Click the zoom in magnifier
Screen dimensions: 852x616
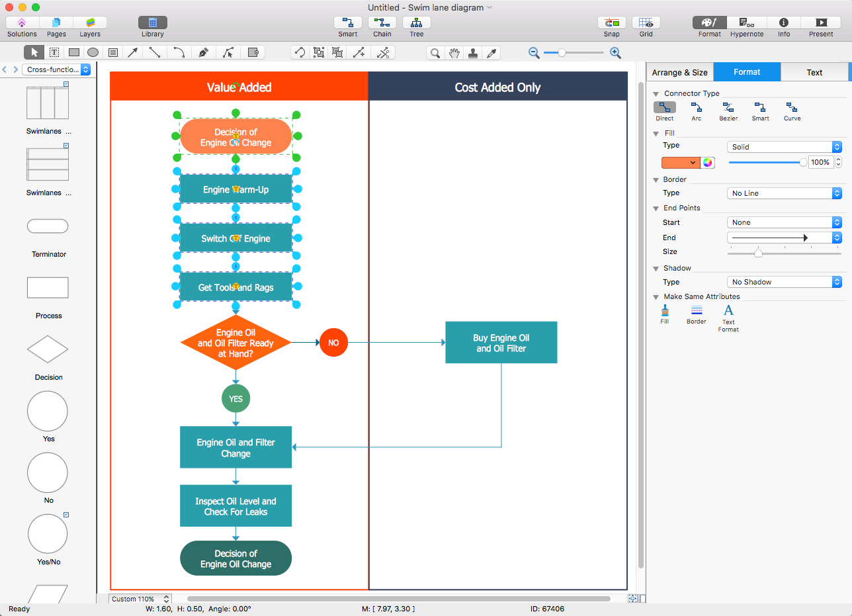(615, 53)
